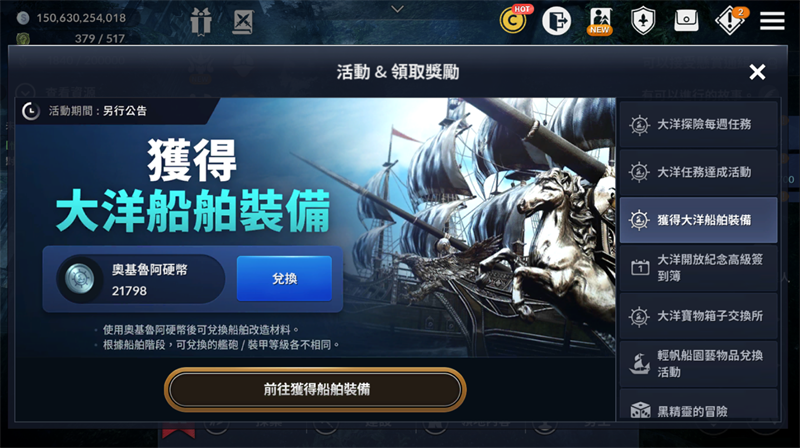Select 大洋探險每週任務 event tab
800x448 pixels.
pyautogui.click(x=698, y=125)
